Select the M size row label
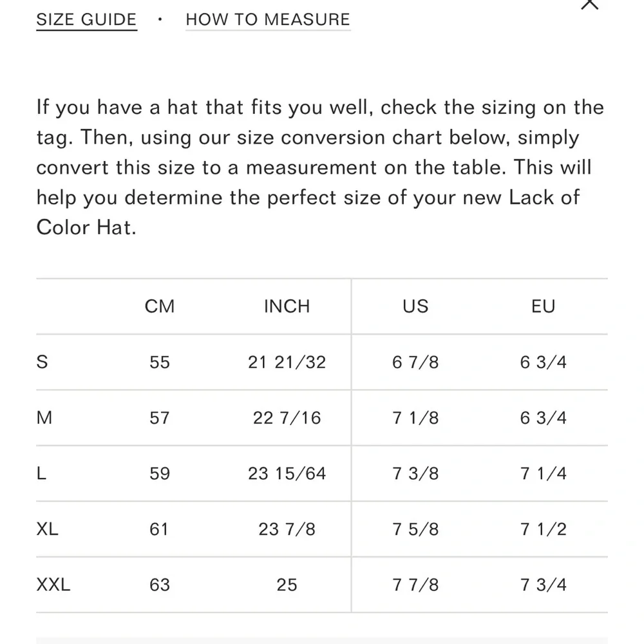 coord(44,418)
